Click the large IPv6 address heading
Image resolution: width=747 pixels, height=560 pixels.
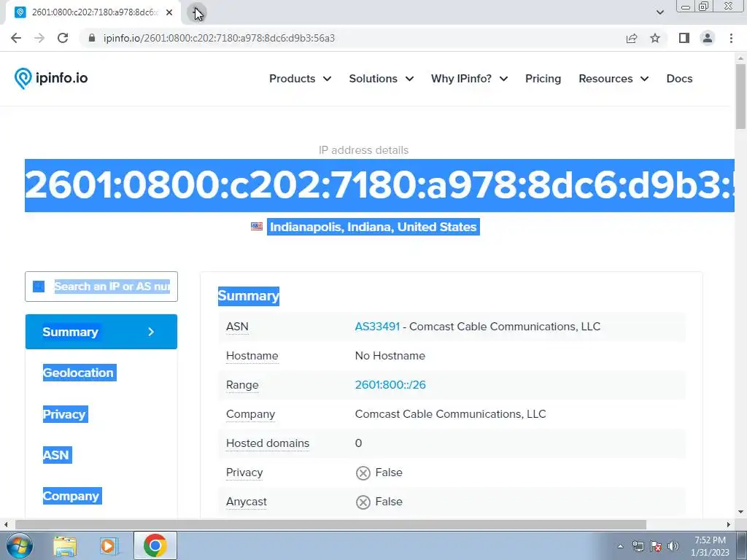[x=379, y=185]
